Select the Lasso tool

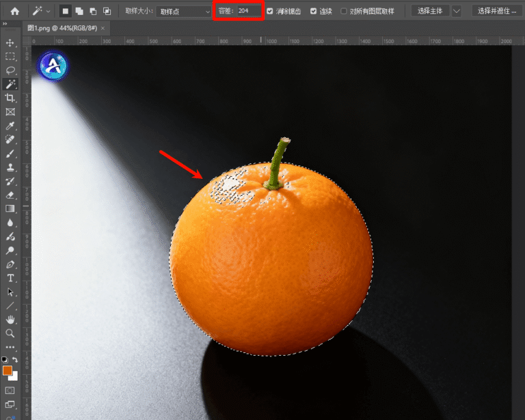pyautogui.click(x=10, y=70)
